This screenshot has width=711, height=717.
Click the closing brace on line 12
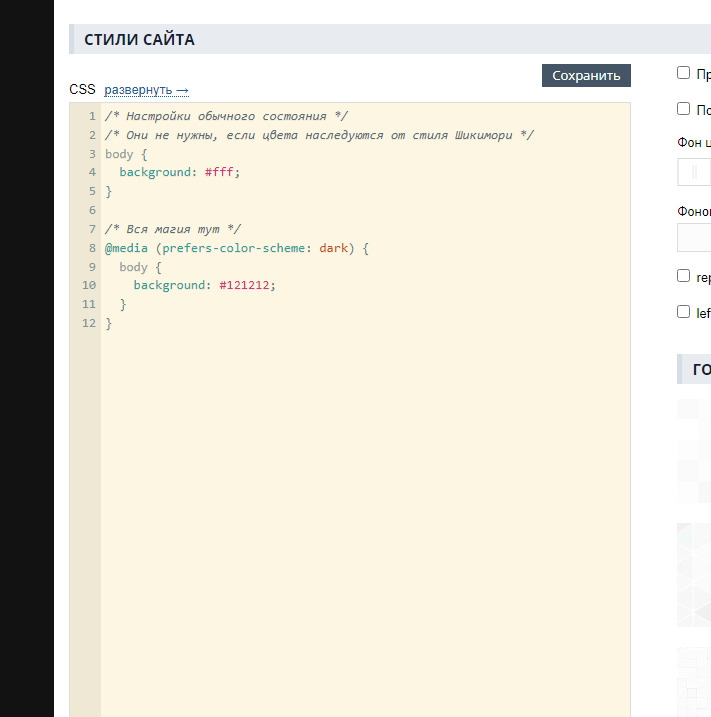(109, 323)
